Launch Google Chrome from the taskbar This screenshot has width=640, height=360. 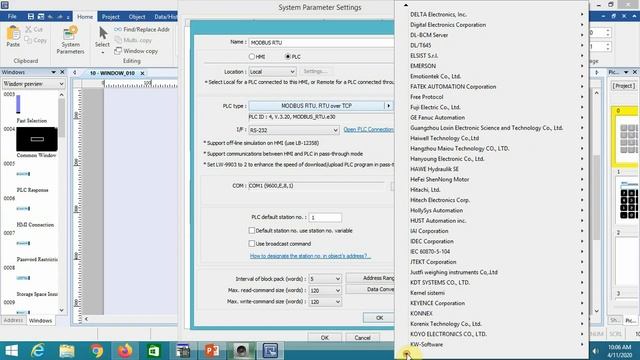pyautogui.click(x=97, y=351)
